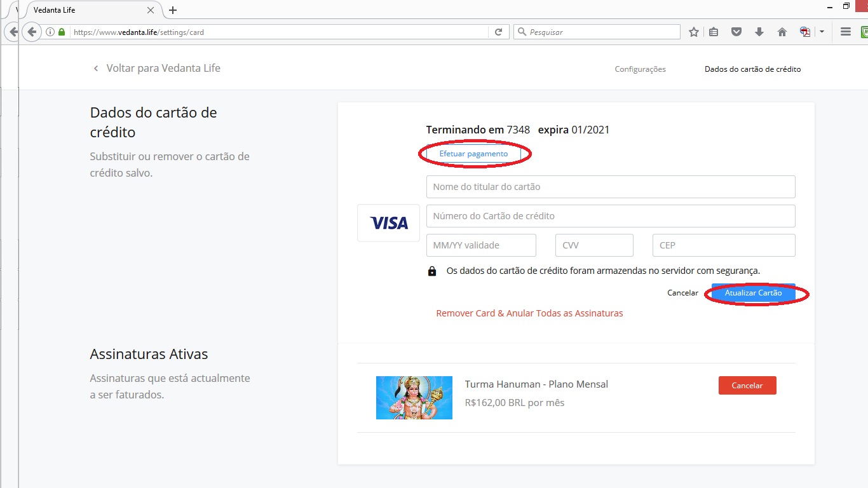Go to browser home page icon
The image size is (868, 488).
pos(782,32)
